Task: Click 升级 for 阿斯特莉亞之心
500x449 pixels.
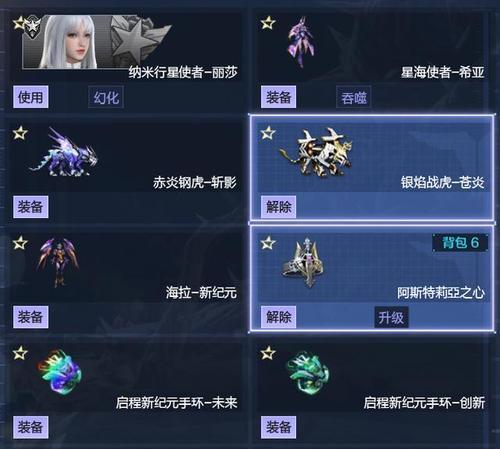Action: pyautogui.click(x=391, y=317)
